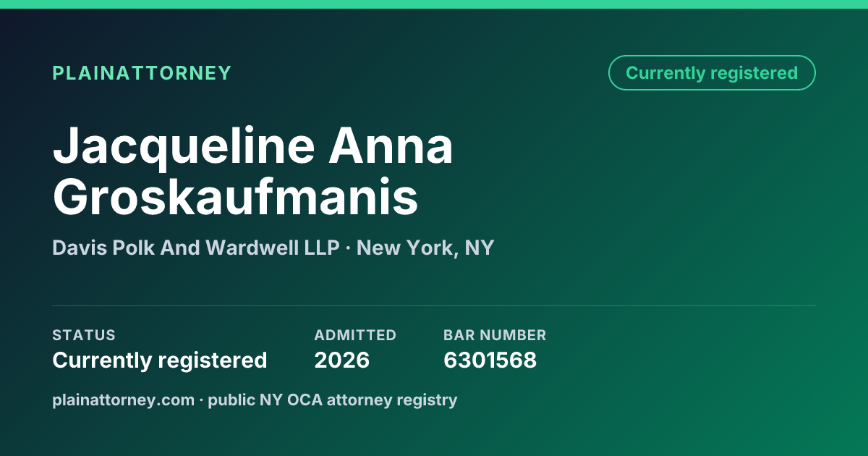Image resolution: width=868 pixels, height=456 pixels.
Task: Click the horizontal divider line above STATUS
Action: 434,305
